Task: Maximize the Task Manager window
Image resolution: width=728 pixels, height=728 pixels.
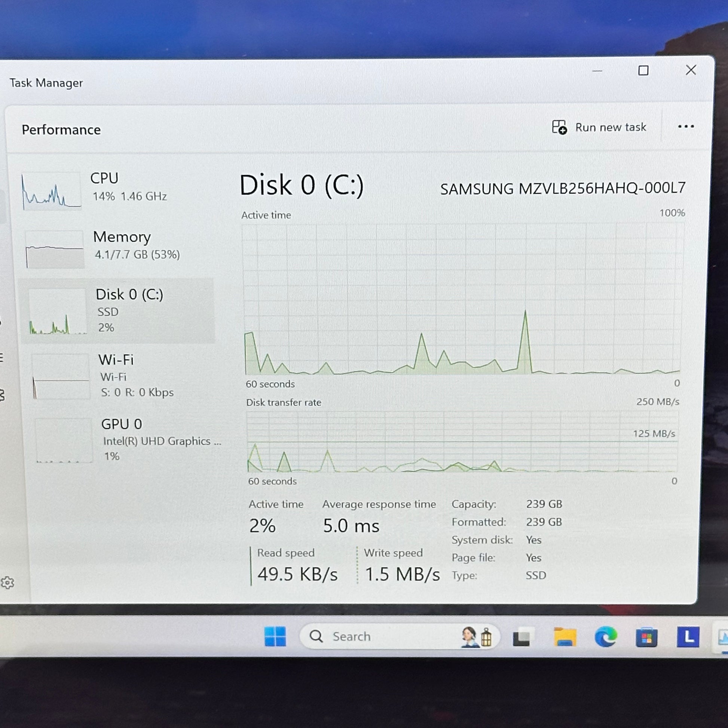Action: pyautogui.click(x=643, y=70)
